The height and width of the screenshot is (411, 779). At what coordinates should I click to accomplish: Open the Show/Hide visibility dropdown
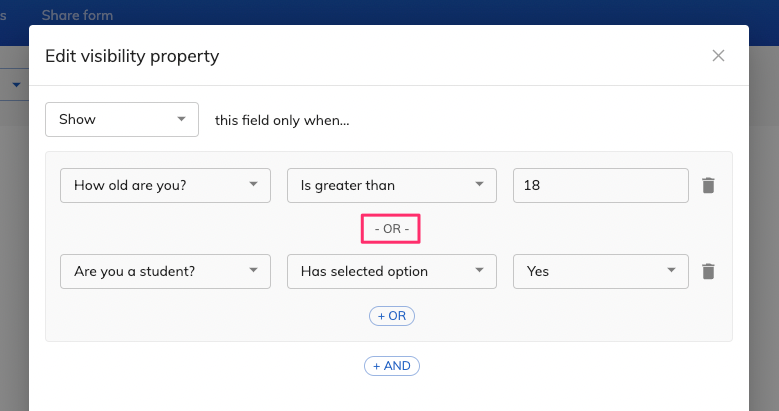[122, 119]
